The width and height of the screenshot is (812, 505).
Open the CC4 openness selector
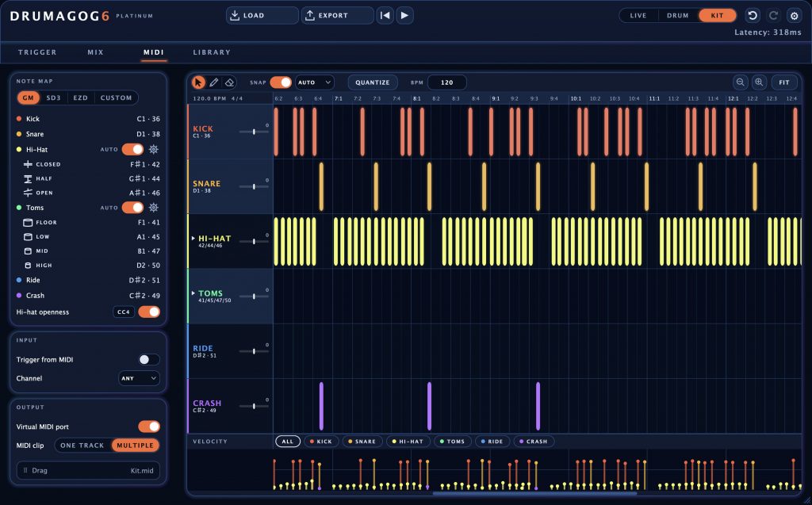[x=123, y=312]
